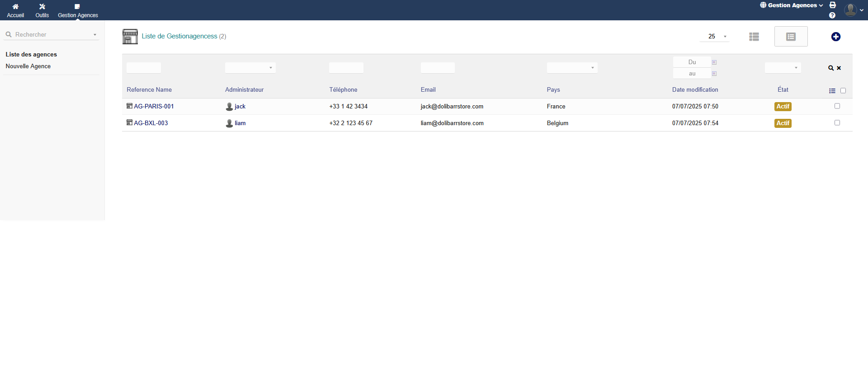Open the AG-PARIS-001 agency link
868x389 pixels.
click(154, 107)
